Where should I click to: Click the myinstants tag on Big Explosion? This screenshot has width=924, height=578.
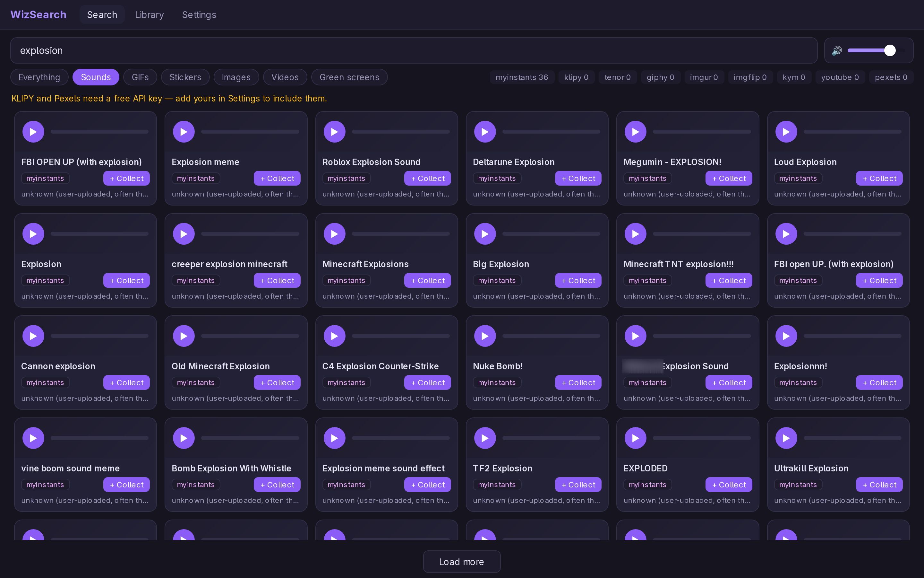click(x=497, y=281)
